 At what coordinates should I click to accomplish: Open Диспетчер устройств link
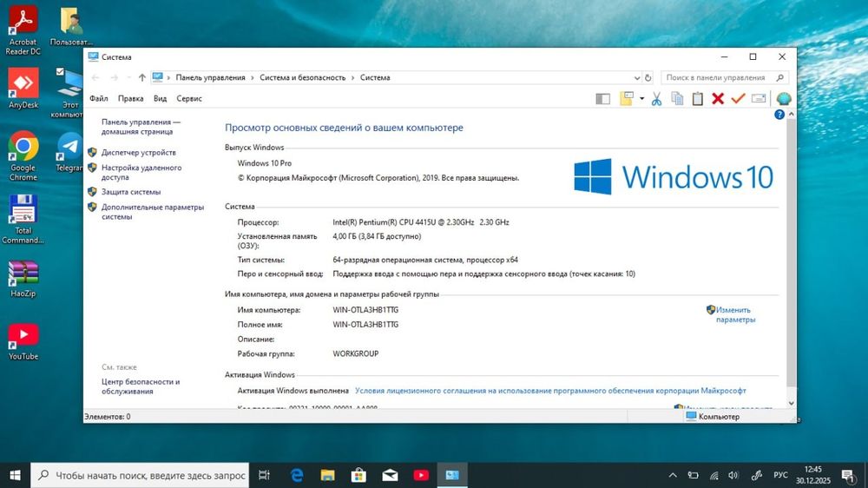click(x=138, y=152)
